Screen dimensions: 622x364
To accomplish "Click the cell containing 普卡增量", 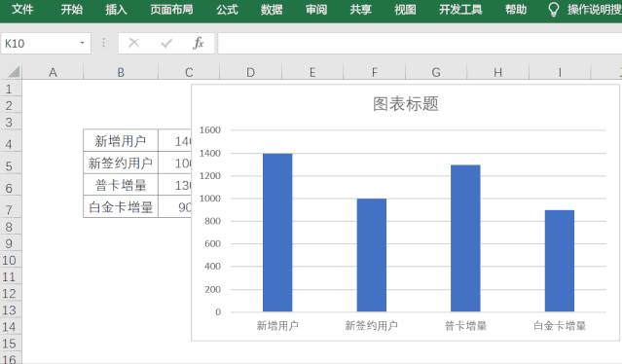I will point(121,184).
